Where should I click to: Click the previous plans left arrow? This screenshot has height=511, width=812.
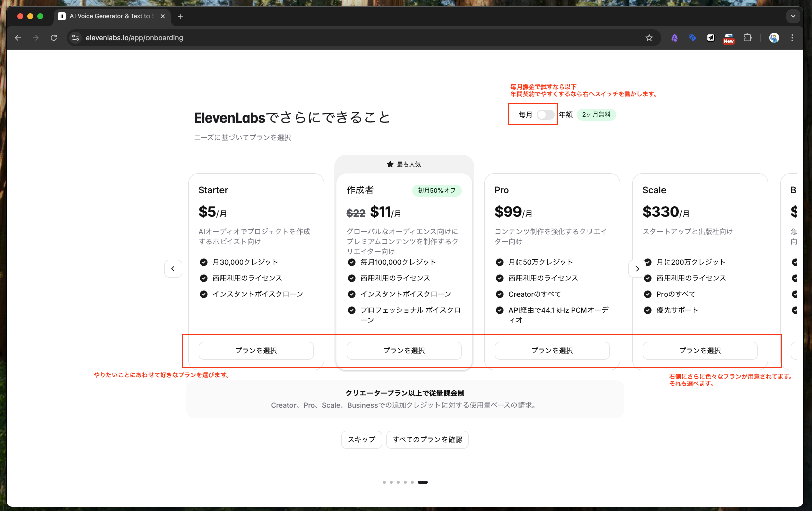(173, 269)
